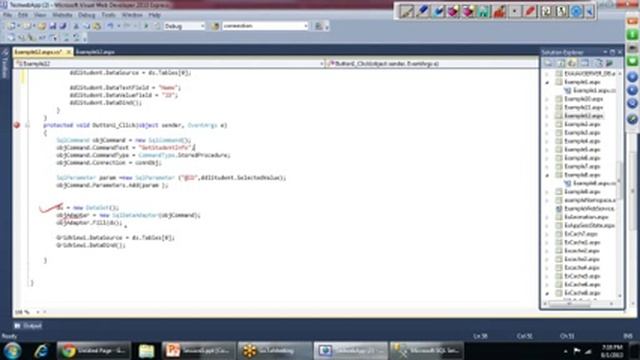Open the Help menu
This screenshot has width=640, height=360.
(x=154, y=15)
